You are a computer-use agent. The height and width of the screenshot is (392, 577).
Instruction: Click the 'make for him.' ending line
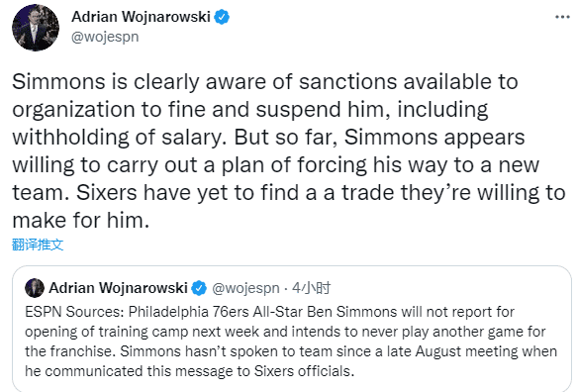[x=81, y=221]
